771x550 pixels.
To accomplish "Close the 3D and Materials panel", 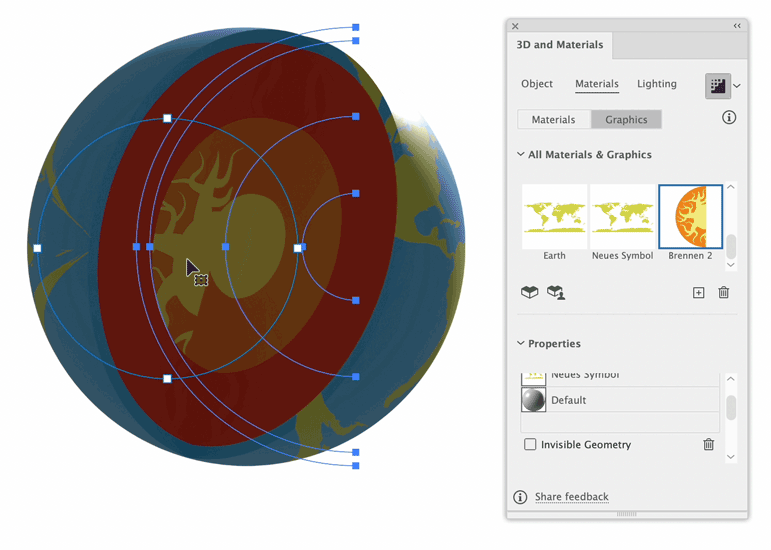I will [515, 26].
